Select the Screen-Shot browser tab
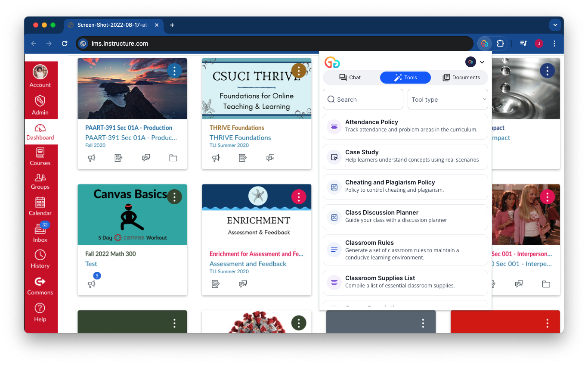Viewport: 588px width, 365px height. click(113, 25)
